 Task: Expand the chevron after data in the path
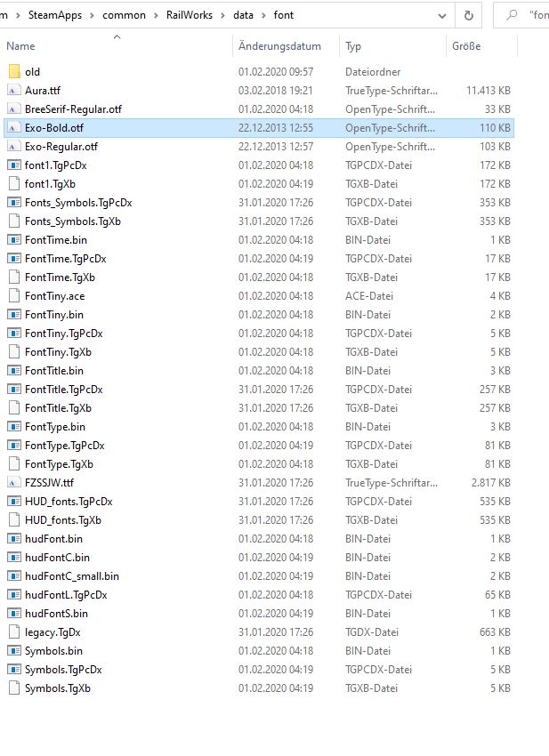pyautogui.click(x=263, y=15)
